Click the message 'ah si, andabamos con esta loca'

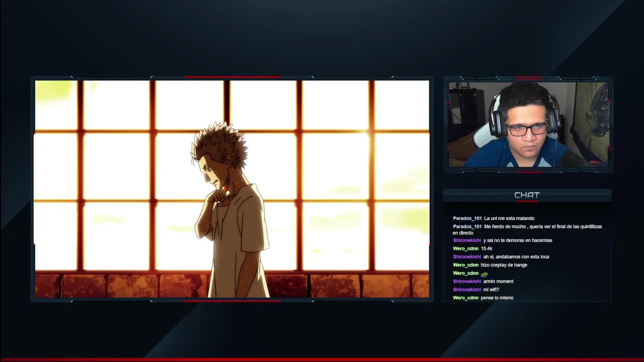(516, 257)
